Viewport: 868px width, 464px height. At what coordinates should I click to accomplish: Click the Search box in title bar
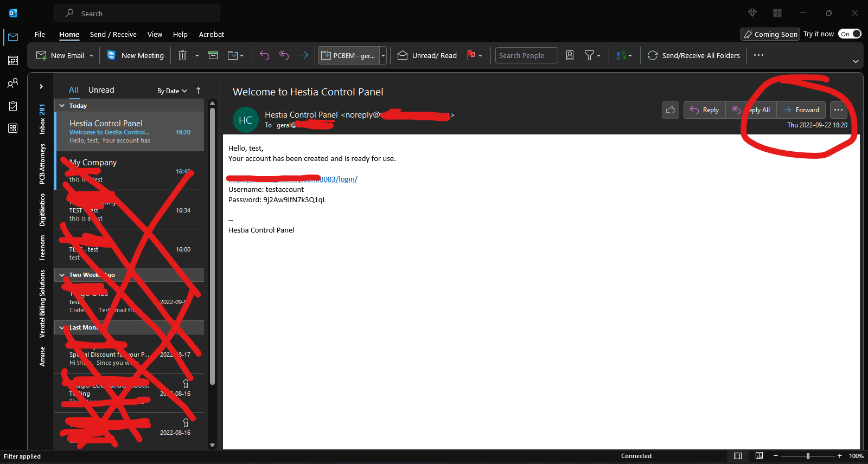137,13
